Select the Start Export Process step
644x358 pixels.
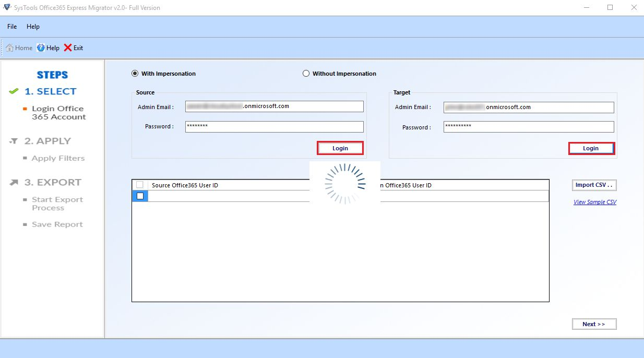57,204
